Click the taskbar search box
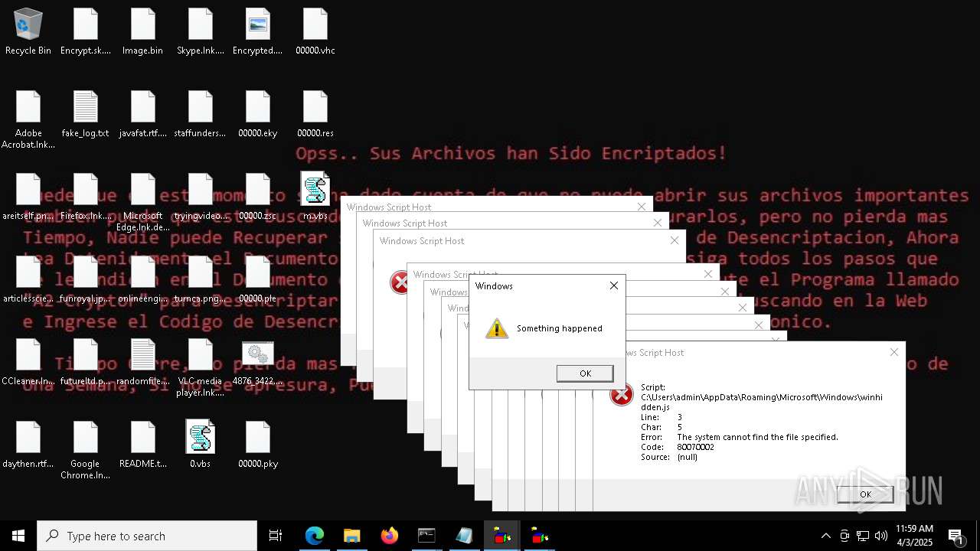 [147, 536]
